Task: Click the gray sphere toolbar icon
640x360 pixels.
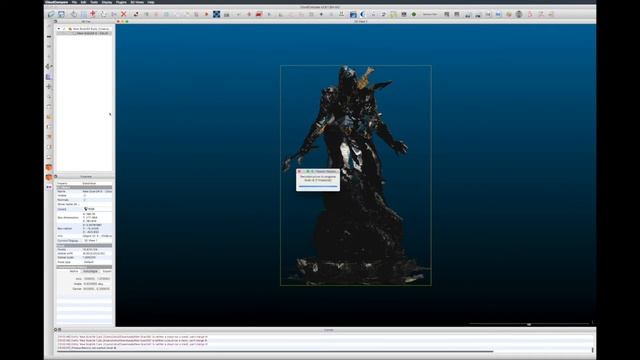Action: (519, 14)
